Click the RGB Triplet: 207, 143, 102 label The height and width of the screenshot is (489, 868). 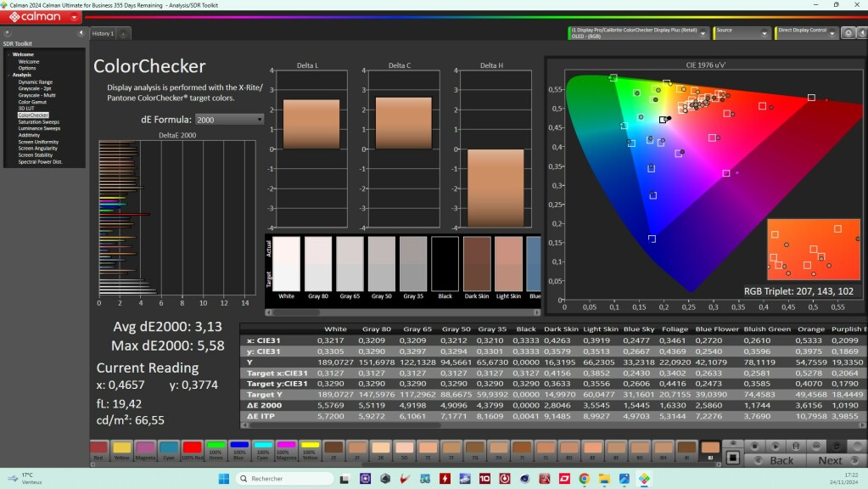tap(798, 291)
